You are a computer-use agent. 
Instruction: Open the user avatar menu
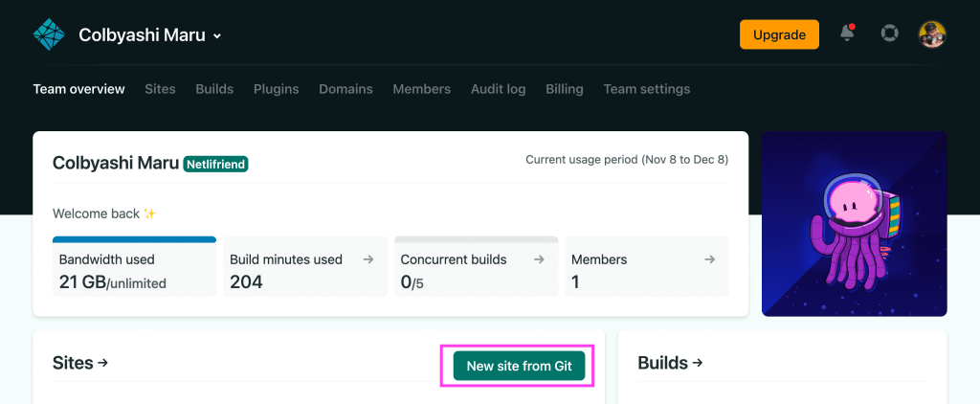[932, 34]
